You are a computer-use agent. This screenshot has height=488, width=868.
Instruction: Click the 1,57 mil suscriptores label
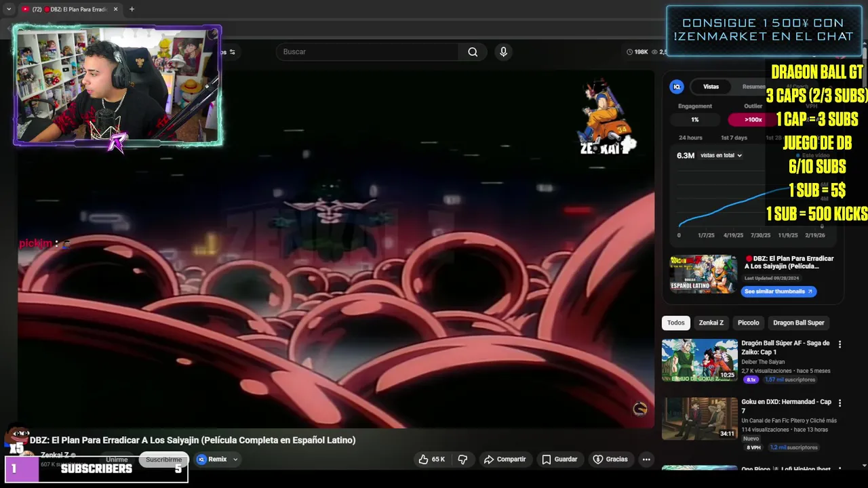(x=790, y=380)
